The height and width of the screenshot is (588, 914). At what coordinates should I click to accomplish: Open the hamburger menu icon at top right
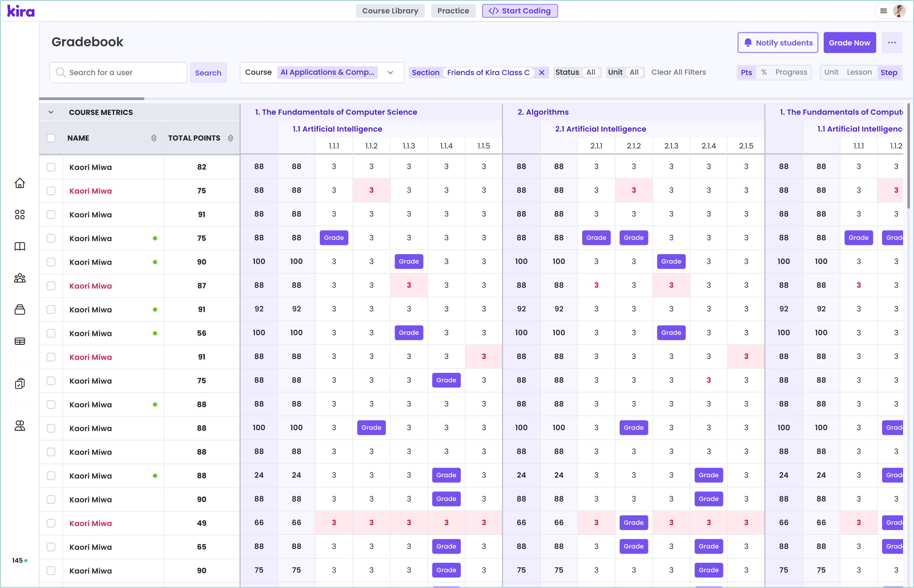point(883,11)
